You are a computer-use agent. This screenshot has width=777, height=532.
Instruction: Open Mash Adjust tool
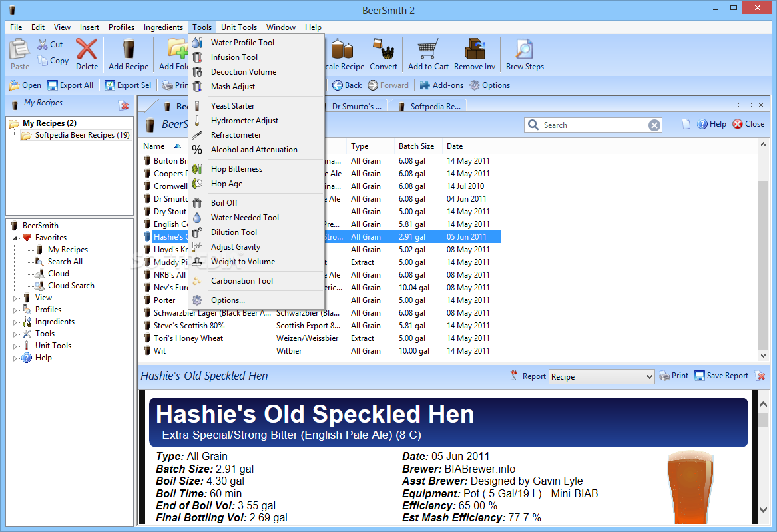click(x=233, y=86)
